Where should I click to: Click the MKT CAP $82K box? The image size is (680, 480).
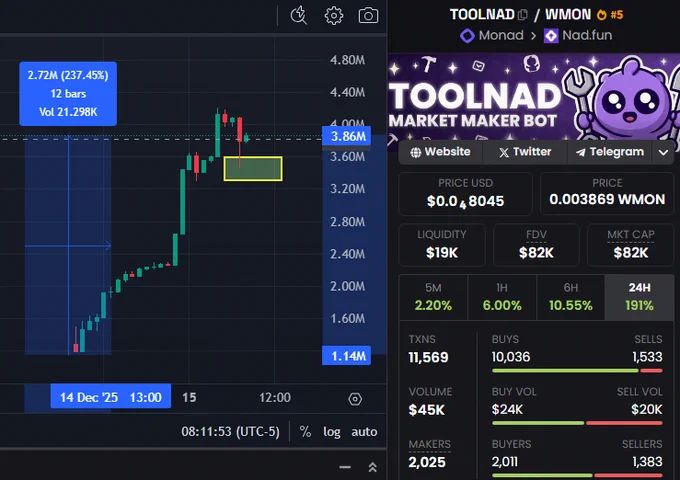tap(631, 245)
